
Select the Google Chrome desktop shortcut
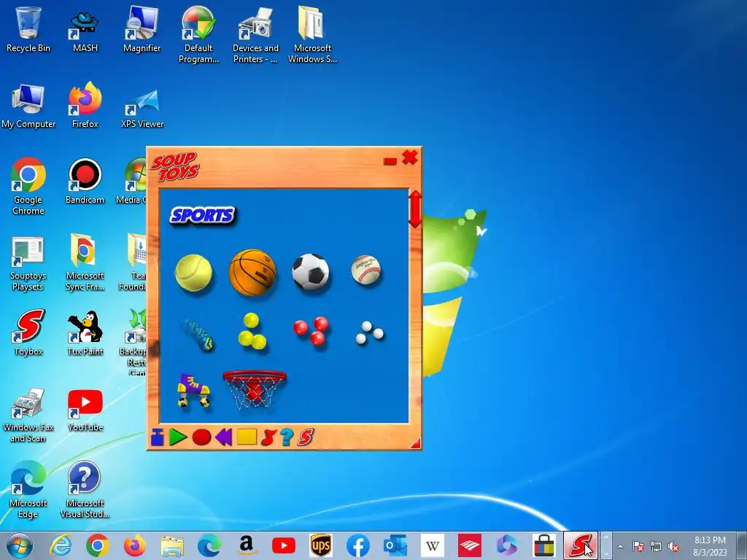click(28, 186)
